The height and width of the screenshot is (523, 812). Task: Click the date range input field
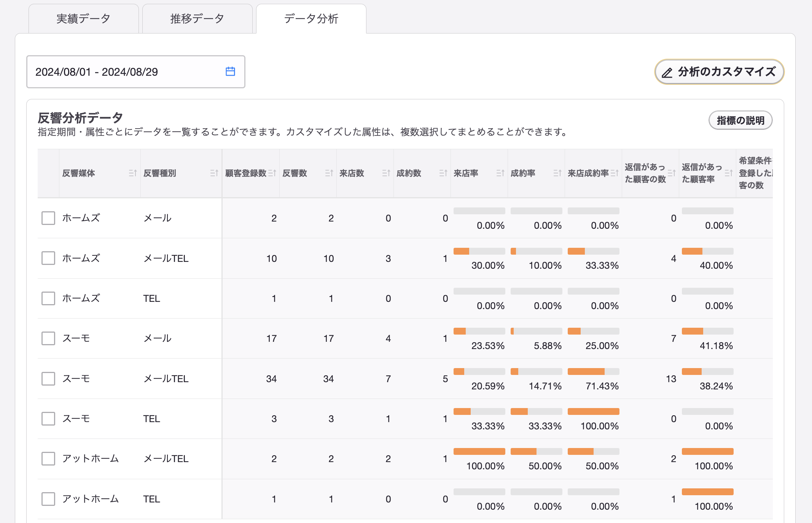[x=136, y=72]
